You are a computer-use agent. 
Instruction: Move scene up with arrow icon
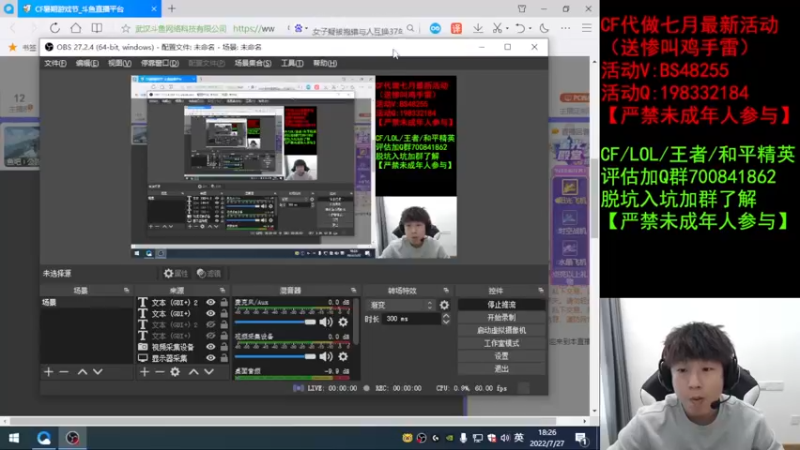click(x=82, y=372)
